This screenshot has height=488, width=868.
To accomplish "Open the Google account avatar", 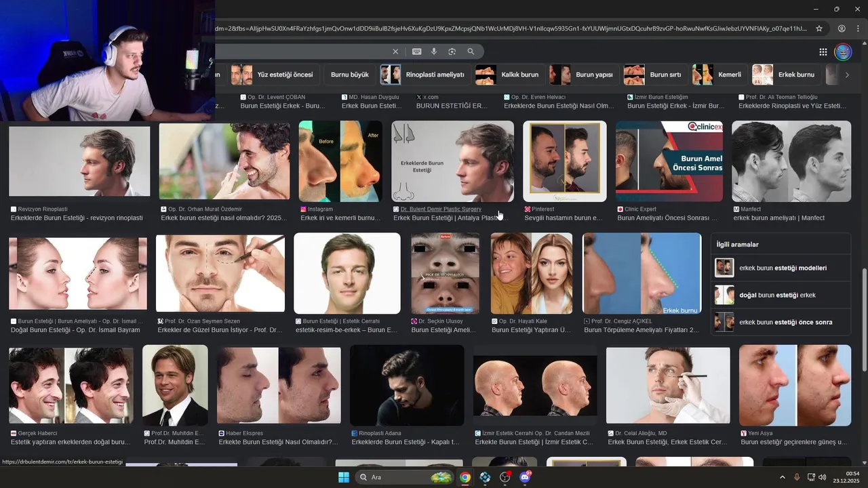I will [x=842, y=52].
